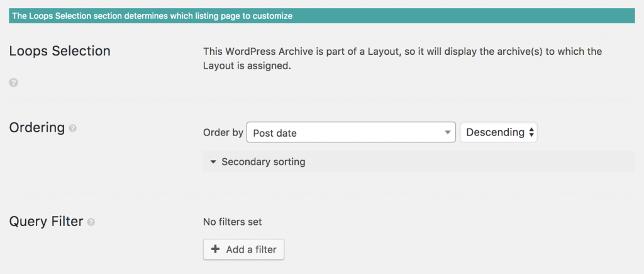Viewport: 644px width, 274px height.
Task: Click the WordPress Archive layout description text
Action: point(402,59)
